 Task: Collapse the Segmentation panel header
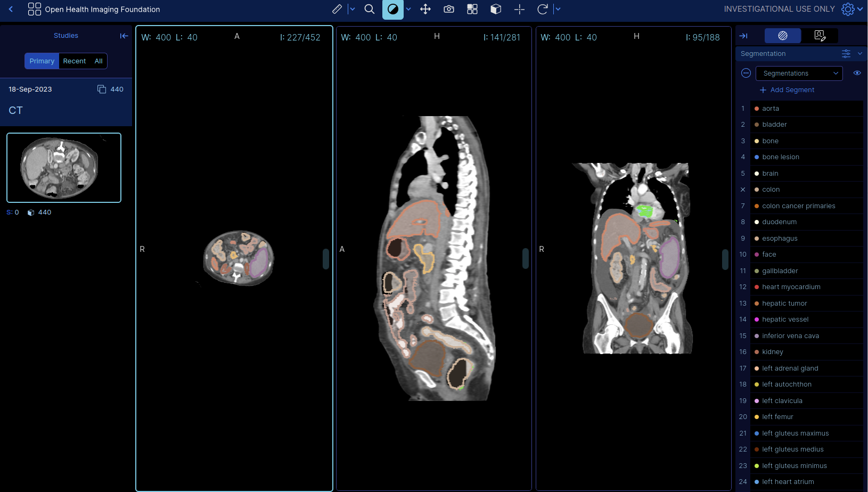click(859, 54)
